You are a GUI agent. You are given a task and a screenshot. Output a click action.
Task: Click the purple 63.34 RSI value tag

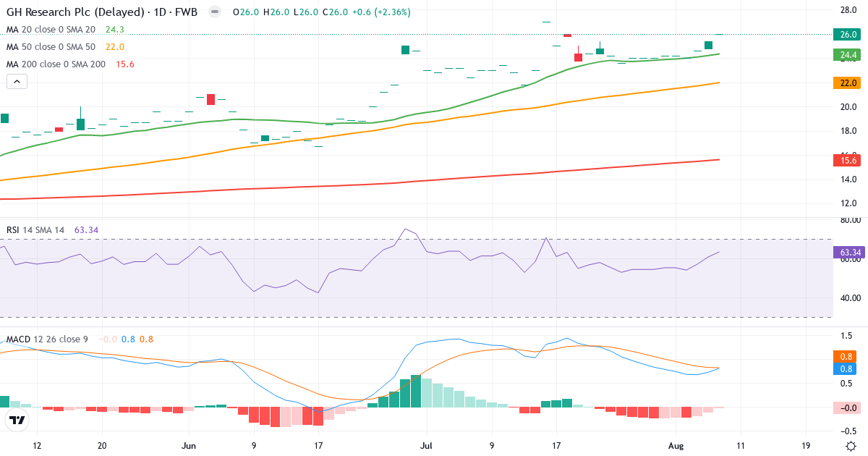pos(848,253)
